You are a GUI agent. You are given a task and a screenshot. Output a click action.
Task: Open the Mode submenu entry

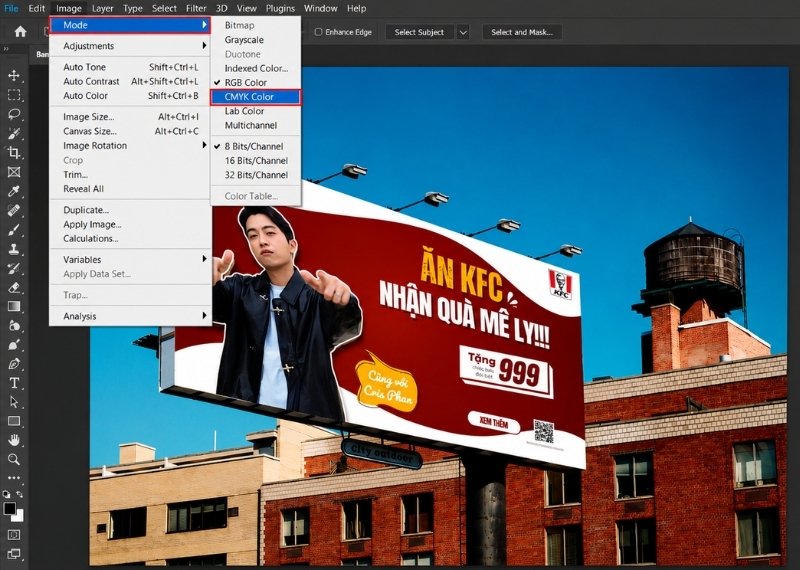click(x=130, y=25)
